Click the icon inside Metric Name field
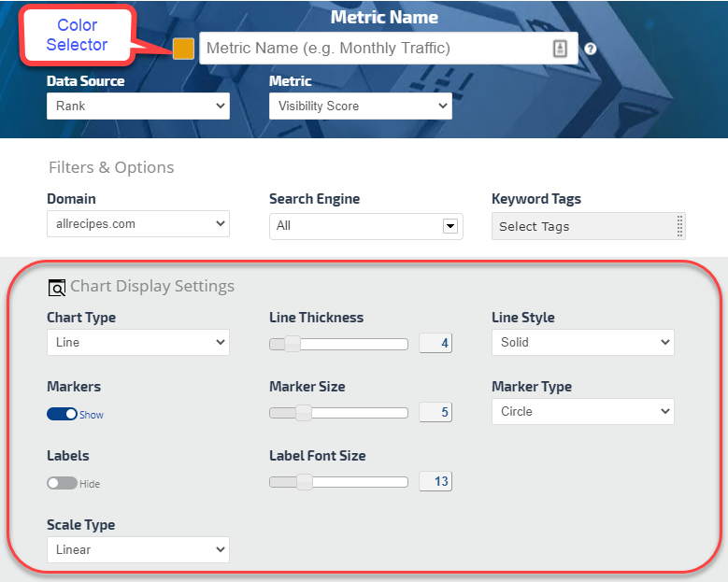The image size is (728, 582). [560, 49]
